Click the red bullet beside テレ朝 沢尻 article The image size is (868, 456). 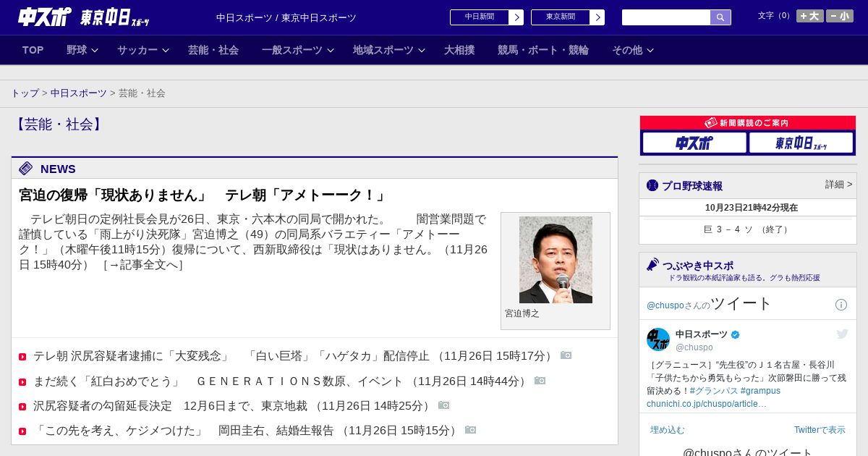click(22, 357)
